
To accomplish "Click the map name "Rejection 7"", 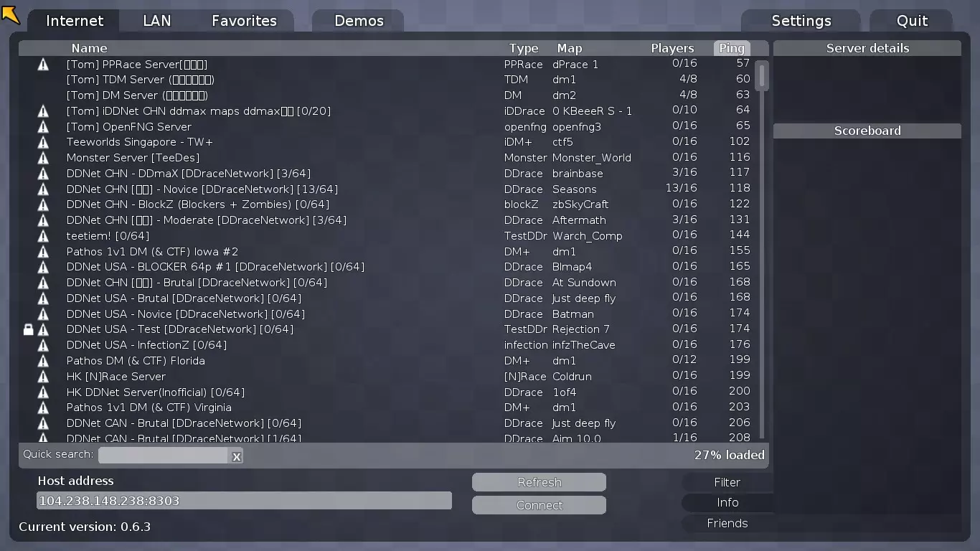I will 580,329.
